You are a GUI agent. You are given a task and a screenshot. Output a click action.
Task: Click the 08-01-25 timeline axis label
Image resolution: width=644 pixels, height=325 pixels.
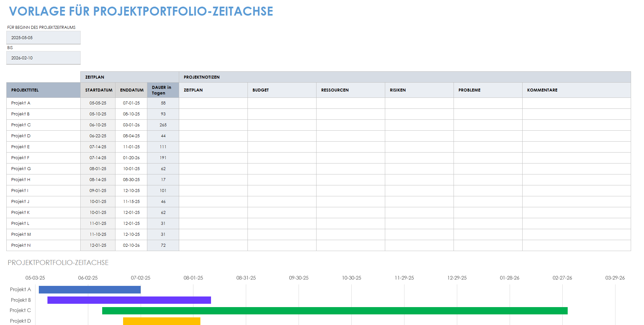193,278
